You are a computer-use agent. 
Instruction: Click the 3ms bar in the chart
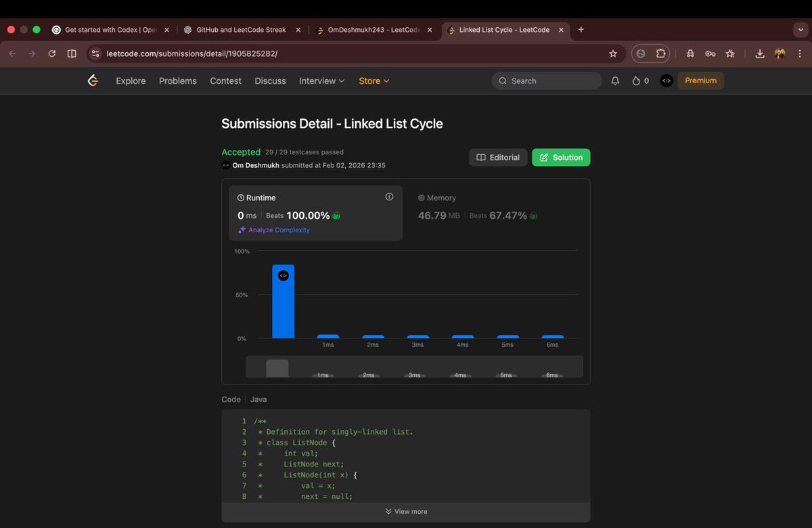coord(418,336)
